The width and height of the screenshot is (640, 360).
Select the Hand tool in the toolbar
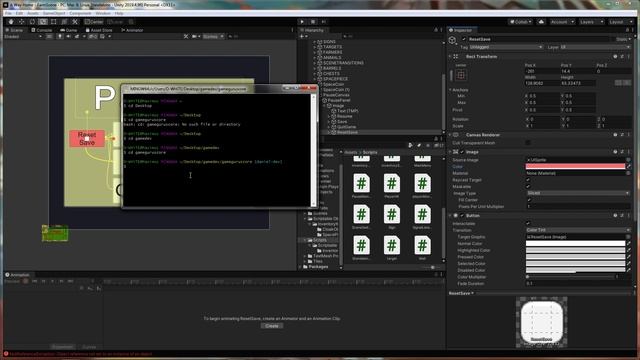point(11,22)
